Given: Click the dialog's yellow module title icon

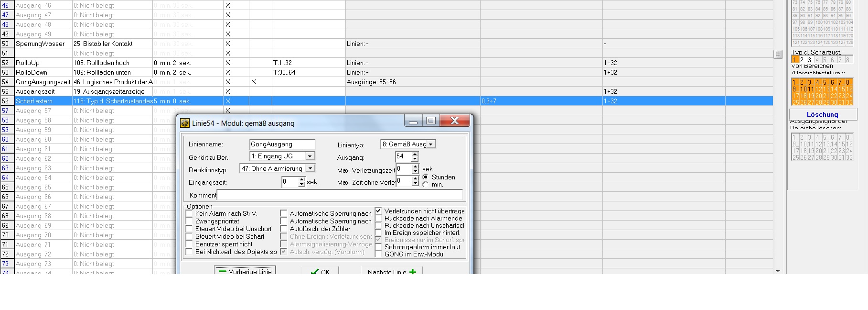Looking at the screenshot, I should [185, 123].
